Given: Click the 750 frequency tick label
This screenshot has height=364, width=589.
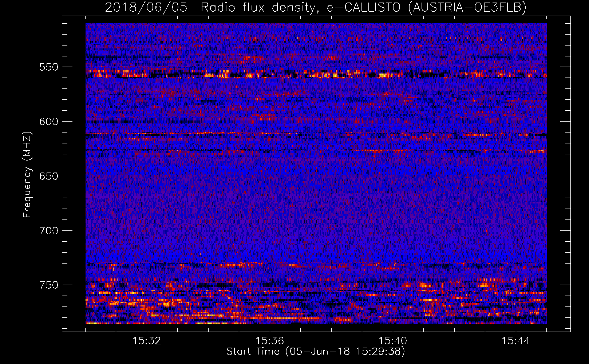Looking at the screenshot, I should coord(49,285).
